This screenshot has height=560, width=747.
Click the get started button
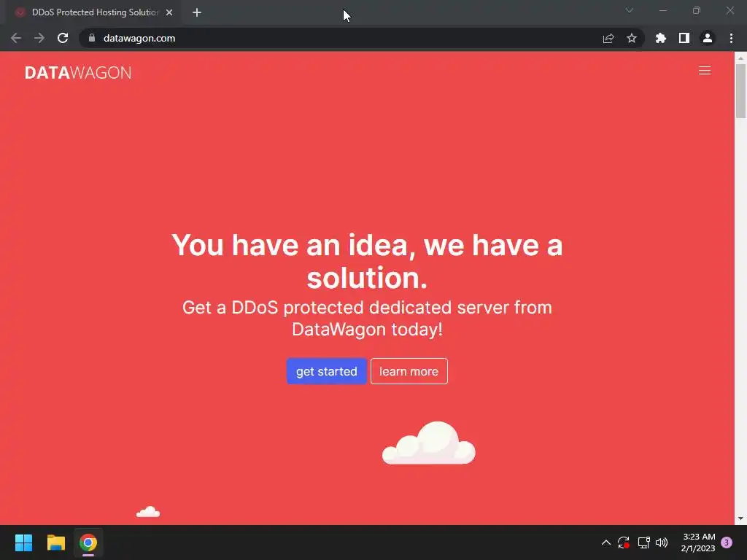[x=326, y=371]
